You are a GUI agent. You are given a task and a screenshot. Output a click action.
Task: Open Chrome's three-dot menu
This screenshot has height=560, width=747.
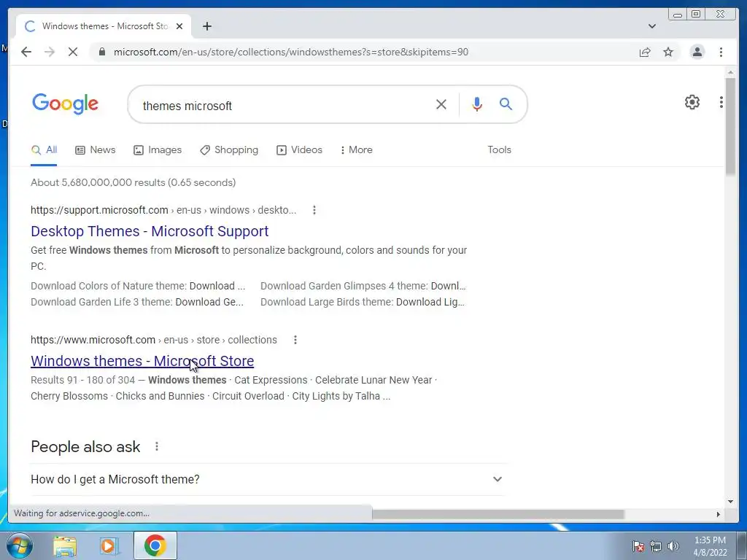tap(721, 52)
